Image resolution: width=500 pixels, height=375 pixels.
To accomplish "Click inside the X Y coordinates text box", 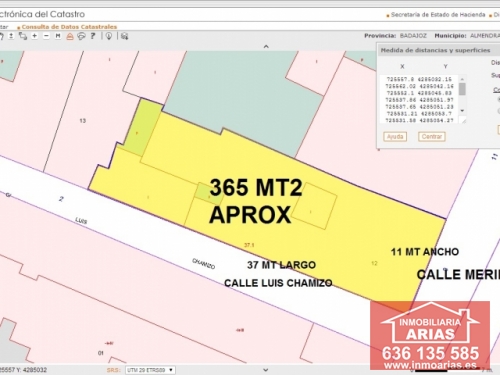I will point(420,99).
